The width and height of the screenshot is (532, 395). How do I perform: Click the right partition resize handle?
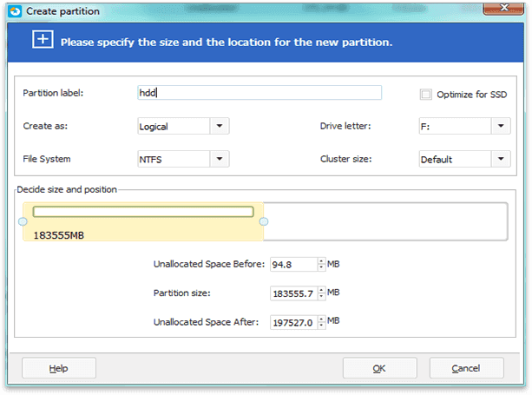[x=264, y=221]
